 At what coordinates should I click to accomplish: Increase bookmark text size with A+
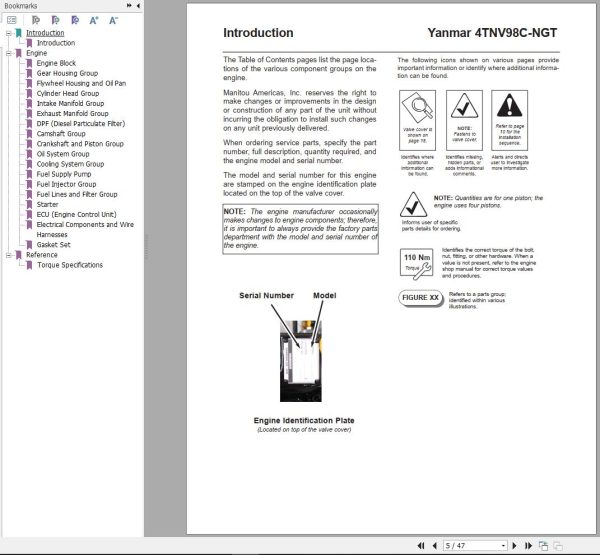[94, 20]
